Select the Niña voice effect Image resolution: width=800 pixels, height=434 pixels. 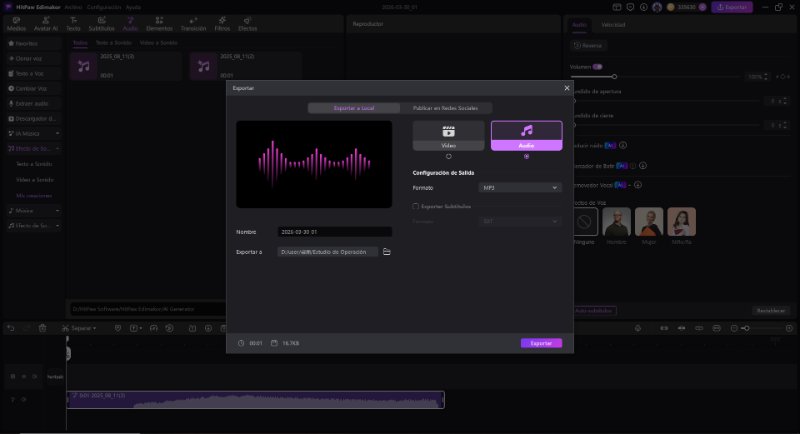pyautogui.click(x=682, y=222)
